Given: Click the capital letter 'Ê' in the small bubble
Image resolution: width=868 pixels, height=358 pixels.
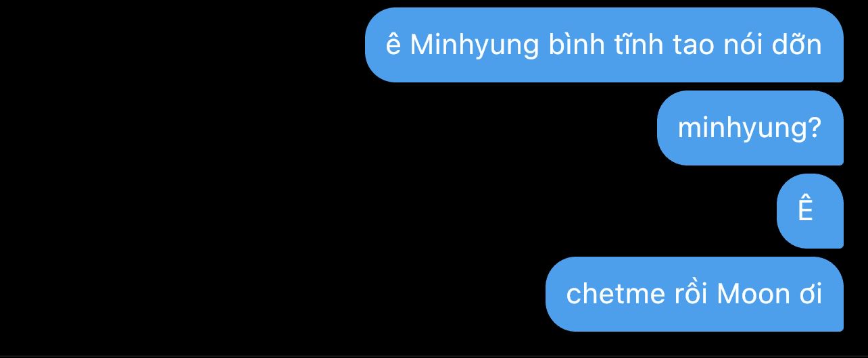Looking at the screenshot, I should [804, 209].
